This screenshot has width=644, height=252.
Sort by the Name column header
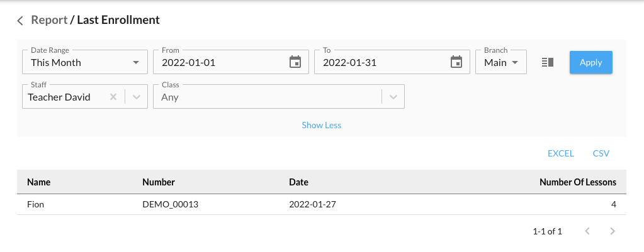coord(39,182)
